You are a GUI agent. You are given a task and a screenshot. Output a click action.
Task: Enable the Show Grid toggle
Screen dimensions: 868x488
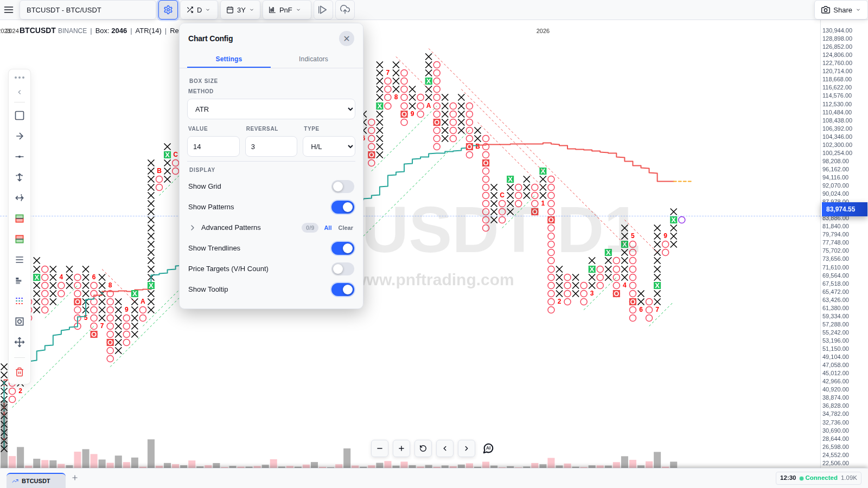pyautogui.click(x=343, y=187)
